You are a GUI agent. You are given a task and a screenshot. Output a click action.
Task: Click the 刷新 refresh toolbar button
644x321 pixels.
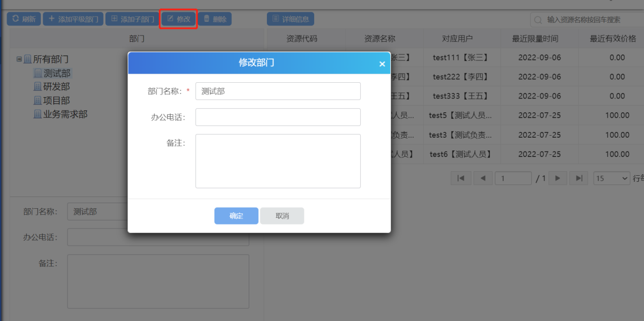23,19
